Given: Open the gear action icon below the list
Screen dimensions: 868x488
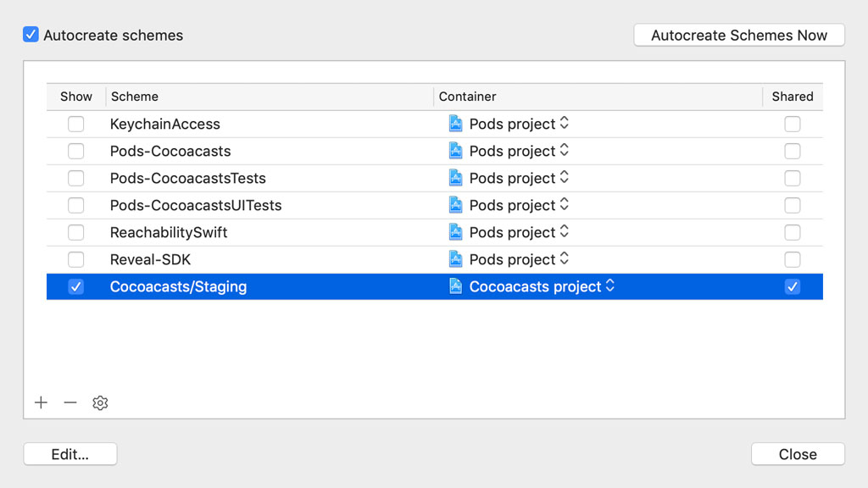Looking at the screenshot, I should (x=100, y=402).
